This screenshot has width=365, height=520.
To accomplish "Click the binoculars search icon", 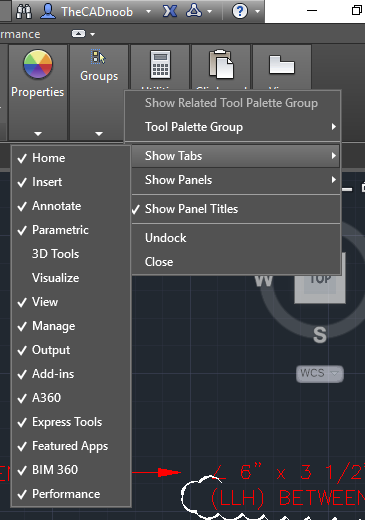I will [x=24, y=12].
